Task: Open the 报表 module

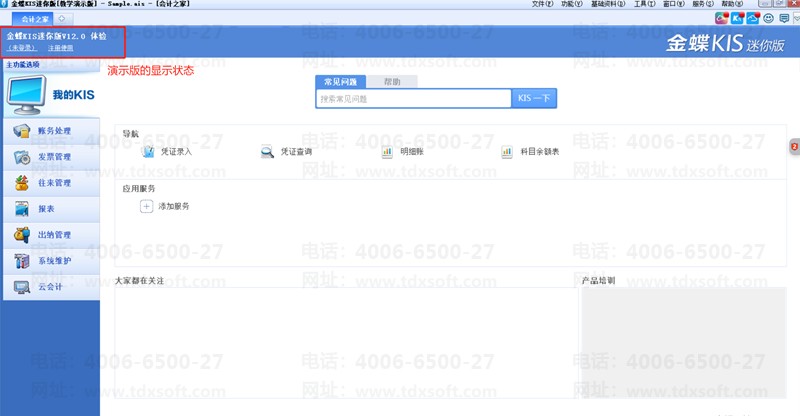Action: coord(51,209)
